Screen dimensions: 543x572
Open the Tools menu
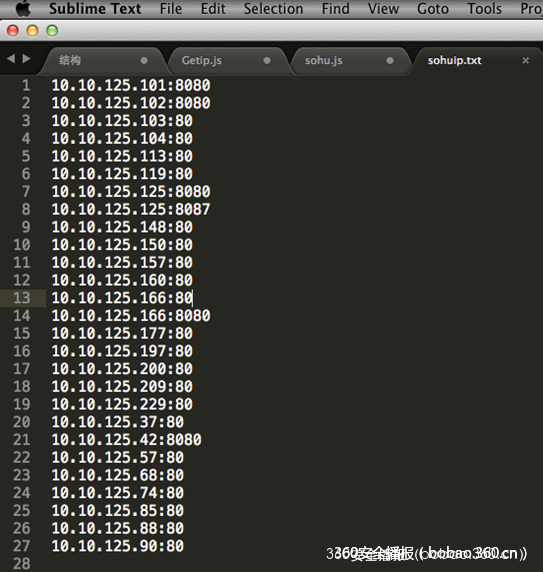click(x=484, y=8)
